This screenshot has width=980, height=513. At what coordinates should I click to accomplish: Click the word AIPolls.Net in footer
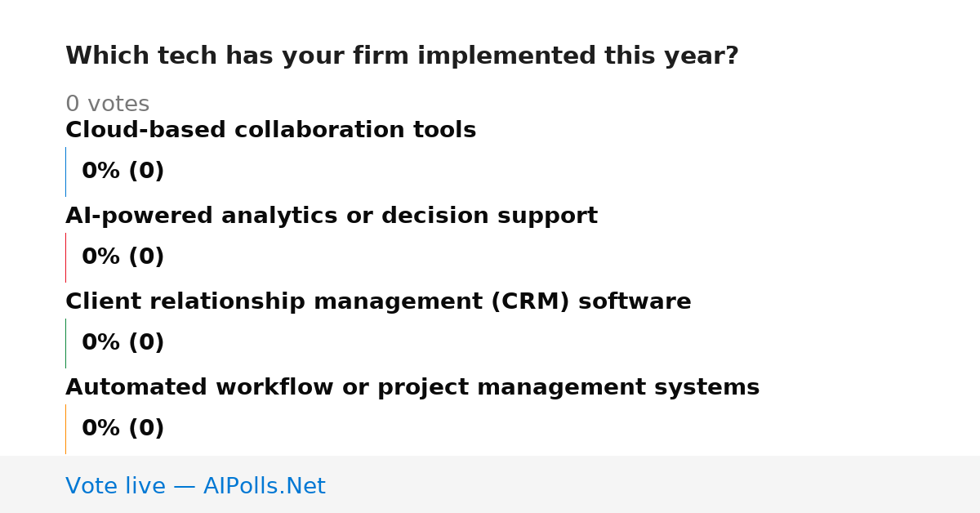tap(264, 487)
